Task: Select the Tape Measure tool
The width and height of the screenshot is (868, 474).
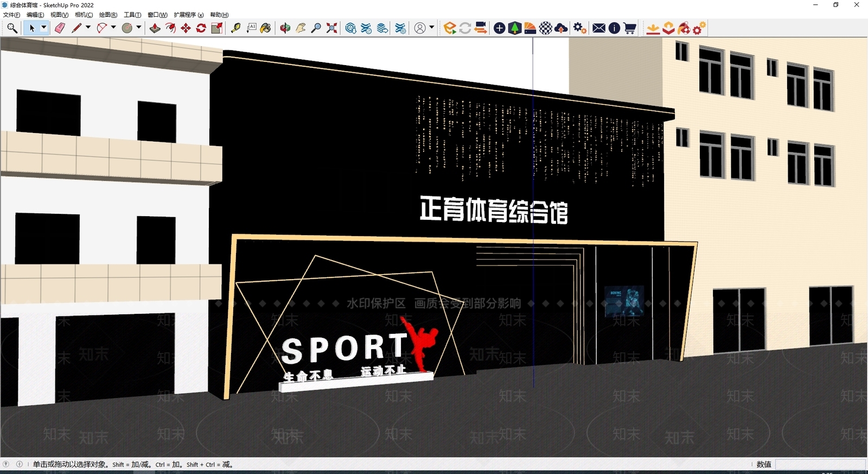Action: [x=235, y=28]
